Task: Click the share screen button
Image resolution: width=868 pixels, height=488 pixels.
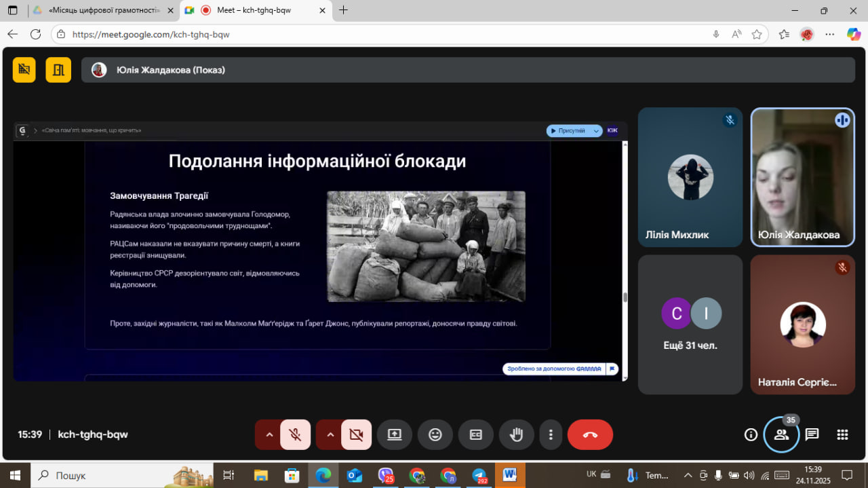Action: [x=395, y=435]
